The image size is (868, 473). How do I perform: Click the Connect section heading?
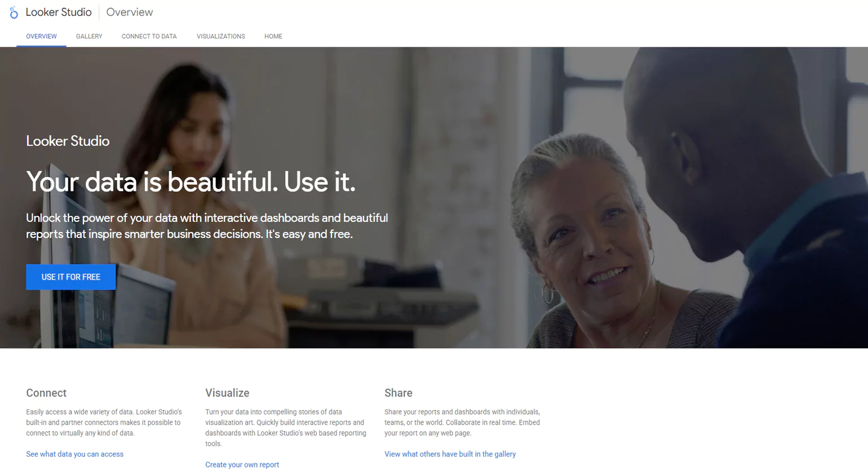click(46, 393)
